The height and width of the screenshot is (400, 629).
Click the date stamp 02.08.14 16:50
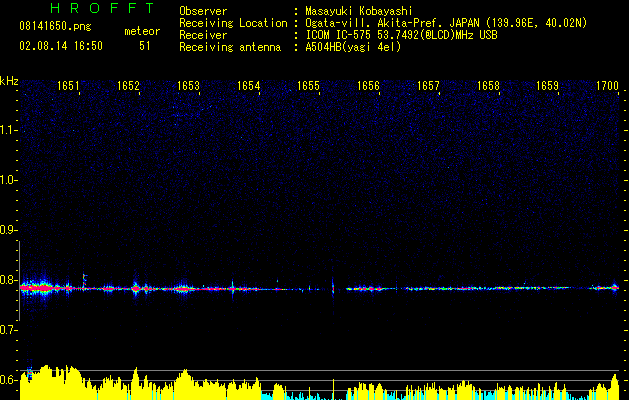coord(61,46)
